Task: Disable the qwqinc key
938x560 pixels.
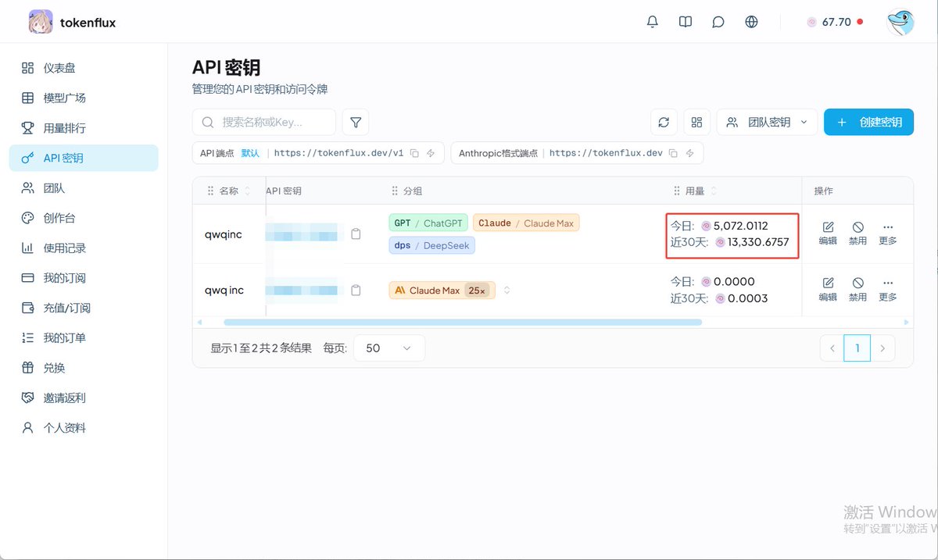Action: (857, 233)
